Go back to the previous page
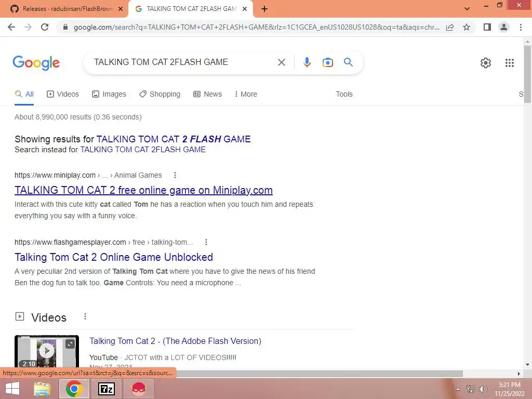Screen dimensions: 532x399 point(11,27)
